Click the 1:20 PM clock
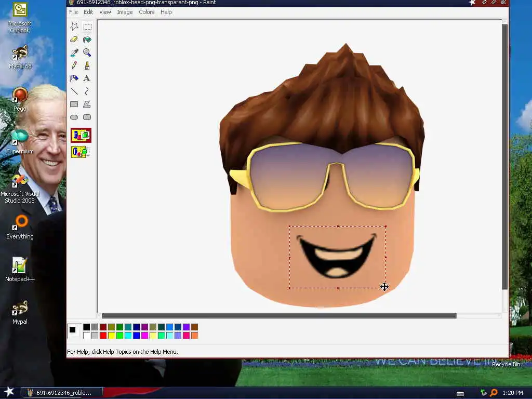The image size is (532, 399). 513,393
